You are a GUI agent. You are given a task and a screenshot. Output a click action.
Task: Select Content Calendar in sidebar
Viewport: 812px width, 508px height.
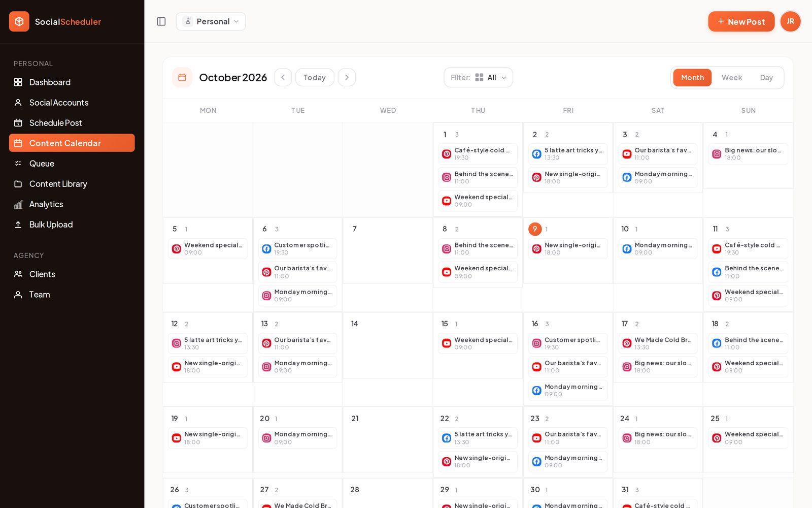(72, 143)
